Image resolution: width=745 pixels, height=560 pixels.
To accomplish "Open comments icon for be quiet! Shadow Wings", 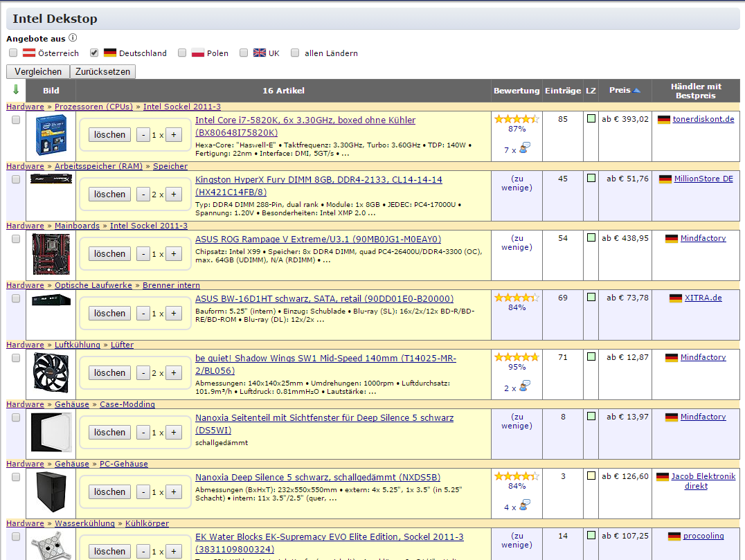I will 525,386.
